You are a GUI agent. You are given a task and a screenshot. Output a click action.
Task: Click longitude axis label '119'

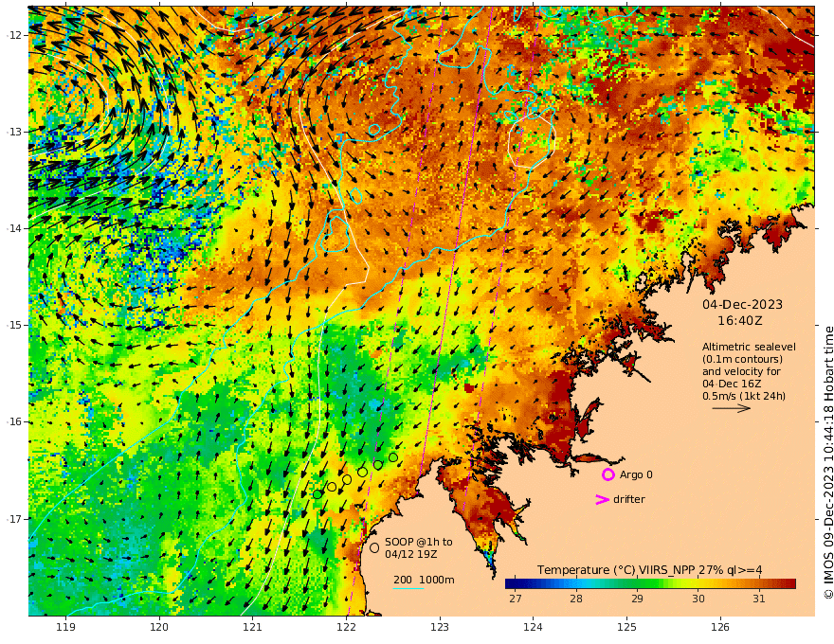(x=65, y=628)
